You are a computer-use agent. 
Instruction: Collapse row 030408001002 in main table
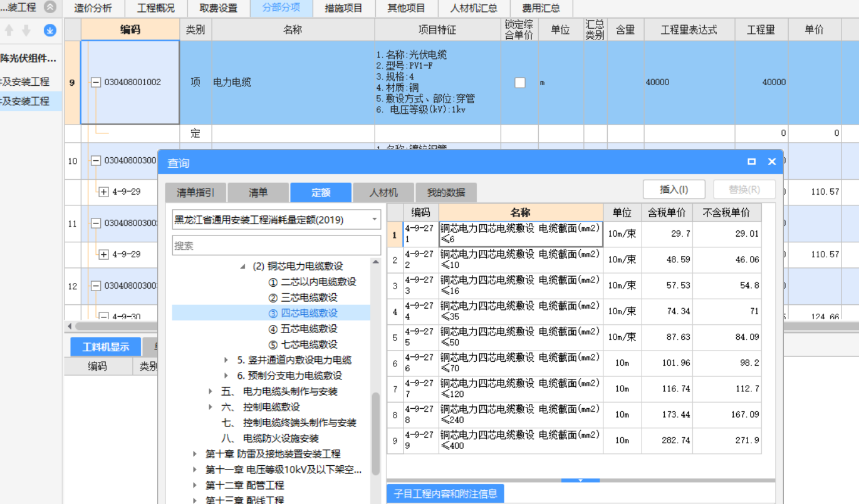(x=96, y=82)
